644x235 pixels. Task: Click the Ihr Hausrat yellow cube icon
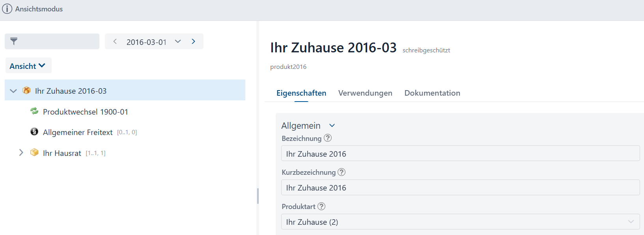click(34, 152)
